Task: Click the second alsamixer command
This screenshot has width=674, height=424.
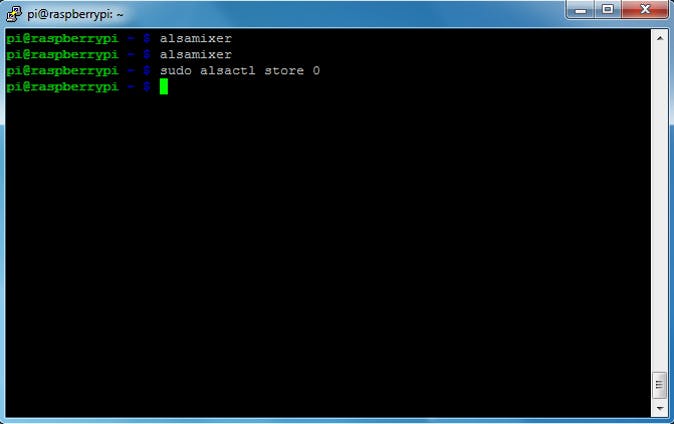Action: (196, 55)
